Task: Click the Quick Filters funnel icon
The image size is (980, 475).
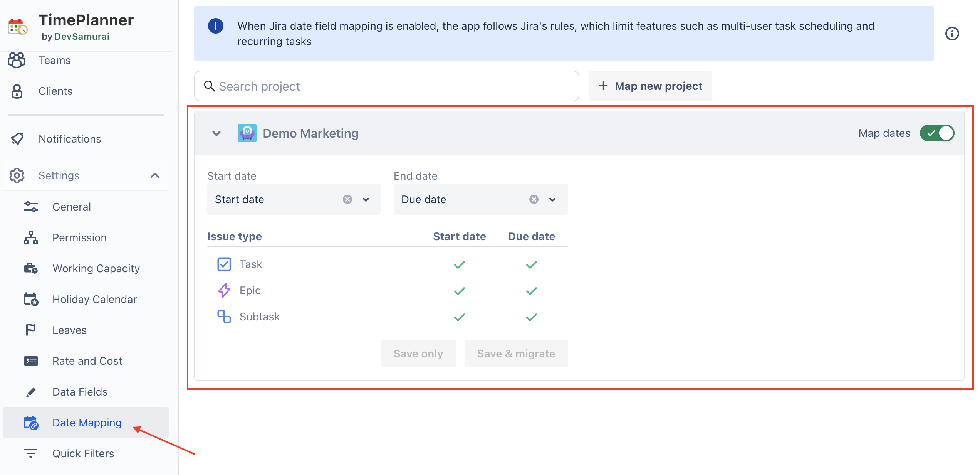Action: pyautogui.click(x=31, y=453)
